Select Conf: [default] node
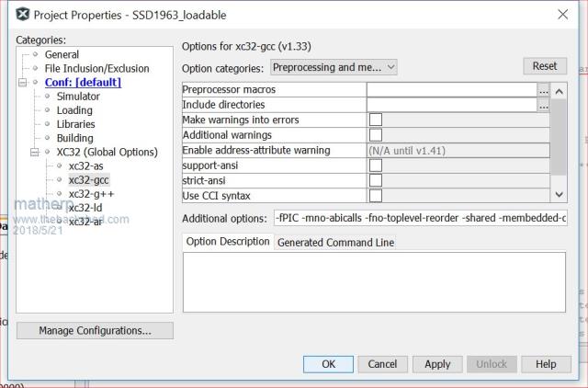 click(x=83, y=82)
